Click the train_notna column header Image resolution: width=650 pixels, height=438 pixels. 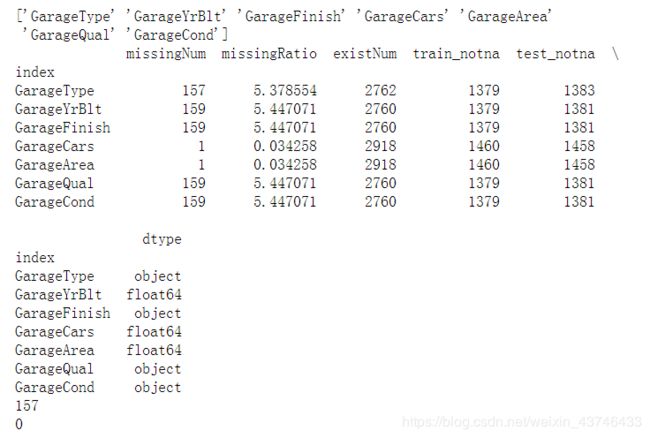(x=456, y=54)
